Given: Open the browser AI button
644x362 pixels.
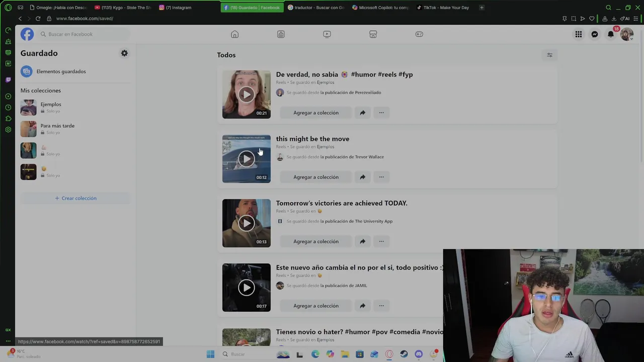Looking at the screenshot, I should (x=625, y=19).
